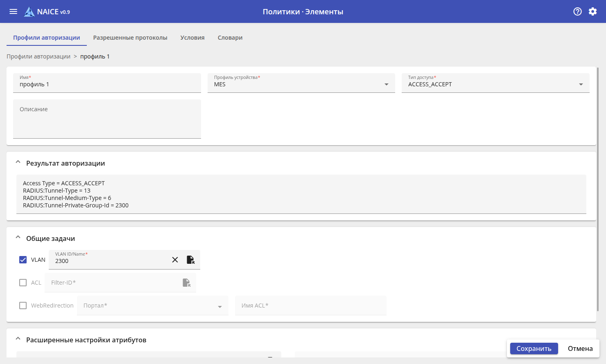This screenshot has width=606, height=364.
Task: Enable the ACL checkbox
Action: [x=23, y=283]
